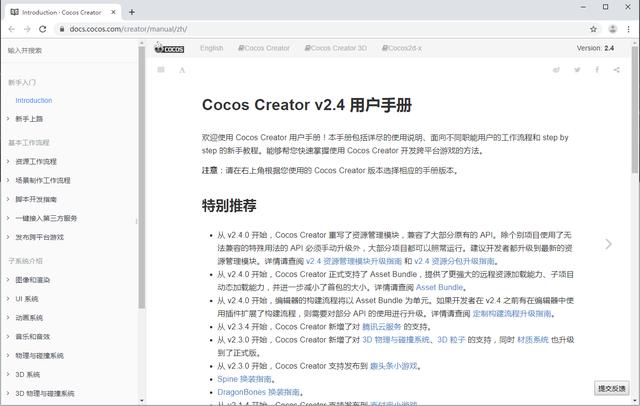Open the Version 2.4 selector

coord(595,48)
